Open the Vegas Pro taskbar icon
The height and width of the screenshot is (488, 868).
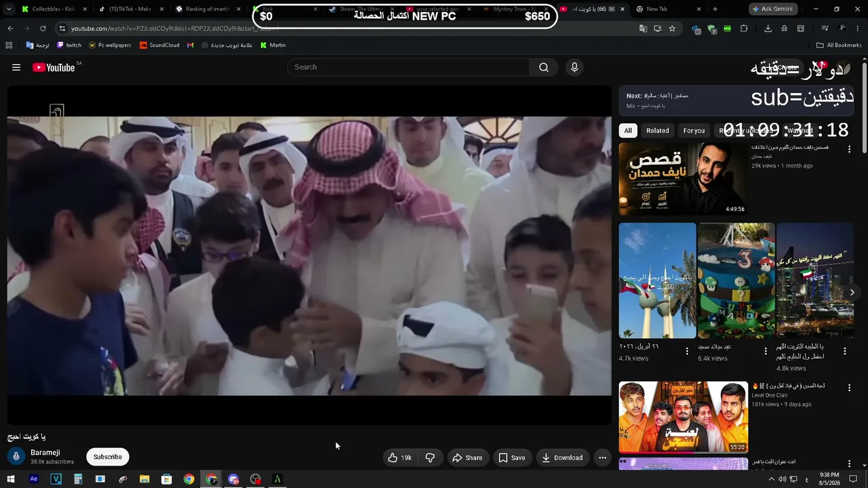click(x=56, y=479)
